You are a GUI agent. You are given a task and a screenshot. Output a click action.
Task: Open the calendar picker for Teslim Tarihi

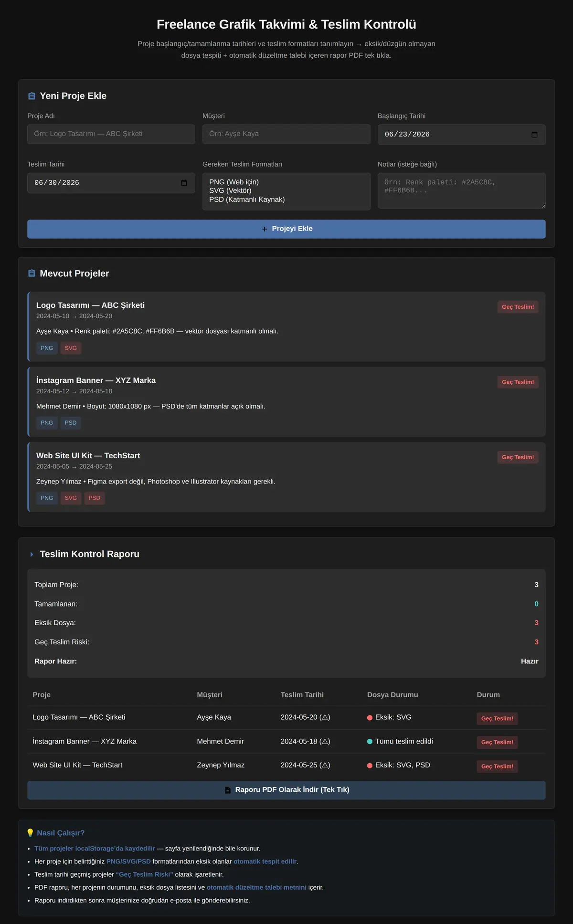click(x=184, y=183)
